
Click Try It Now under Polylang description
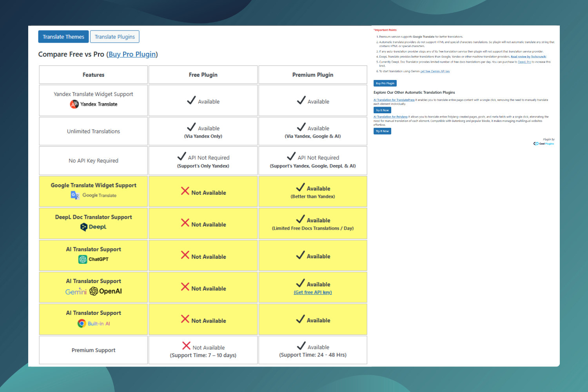(382, 131)
